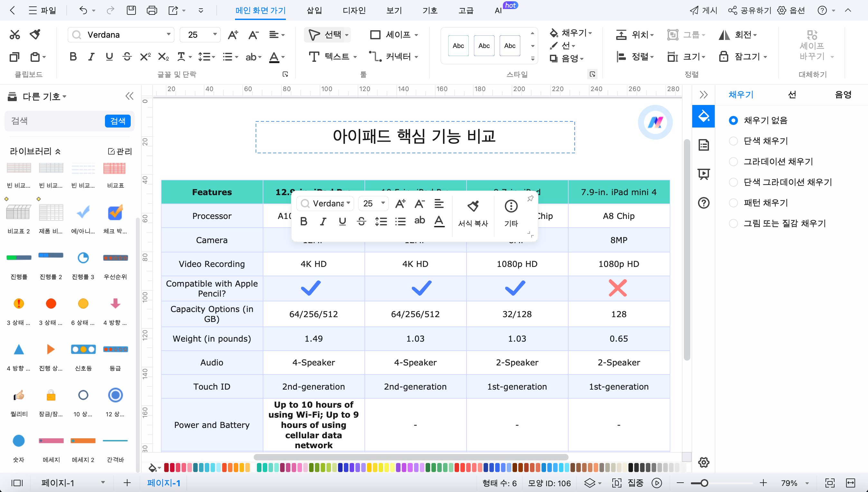Click the settings gear at the bottom right
Viewport: 868px width, 492px height.
(x=703, y=462)
